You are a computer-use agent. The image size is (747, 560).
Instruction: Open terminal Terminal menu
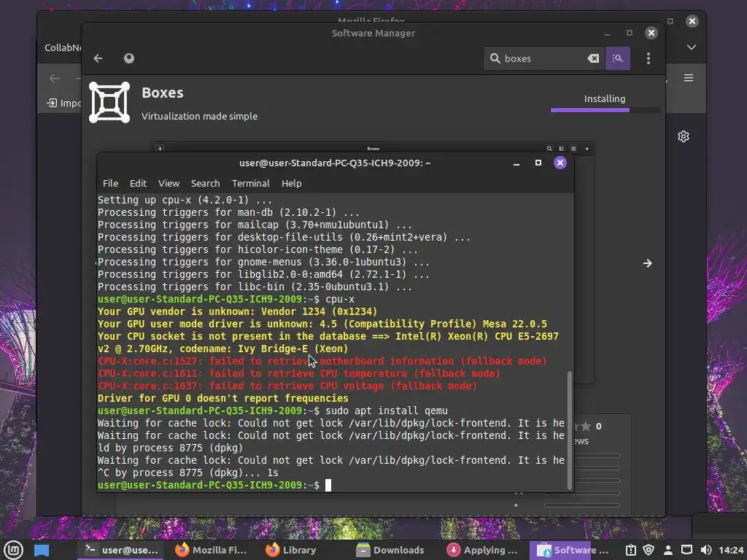[251, 183]
